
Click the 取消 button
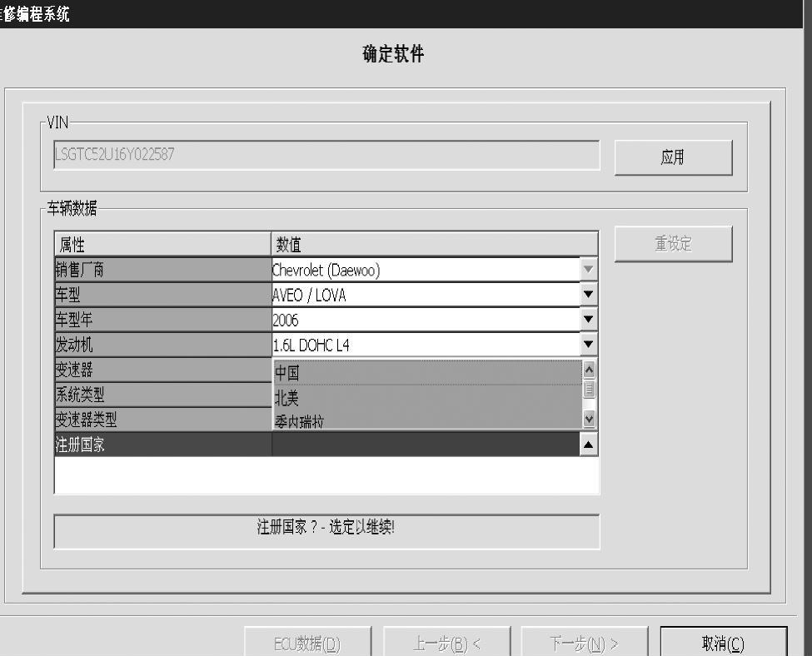[723, 644]
